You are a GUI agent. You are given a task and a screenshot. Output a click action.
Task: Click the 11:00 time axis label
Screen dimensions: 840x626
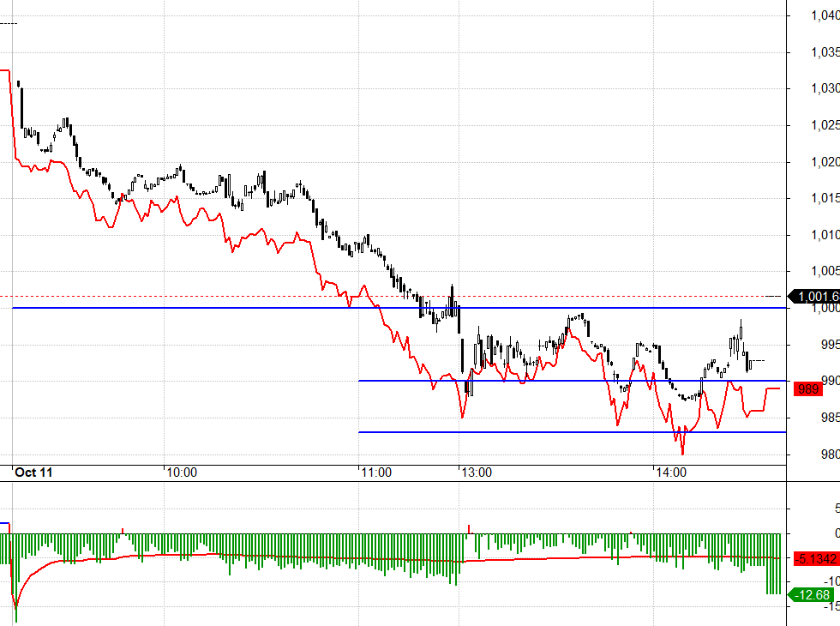point(376,473)
